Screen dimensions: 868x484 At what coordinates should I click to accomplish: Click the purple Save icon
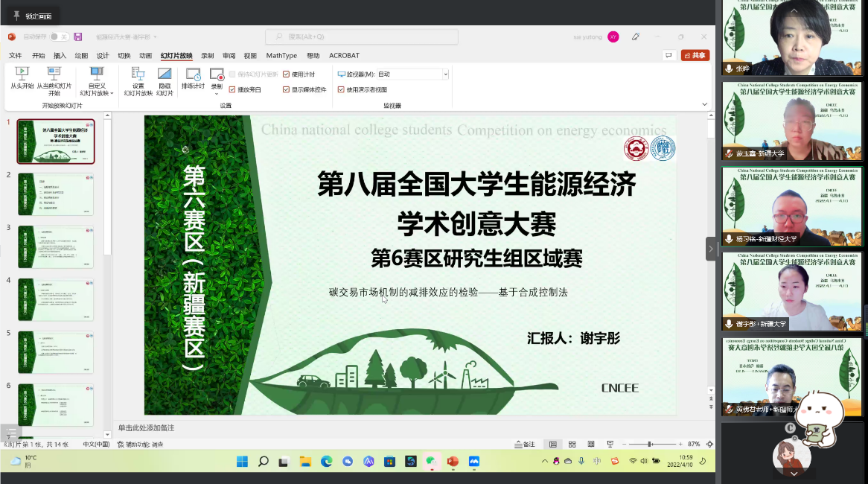pyautogui.click(x=78, y=36)
